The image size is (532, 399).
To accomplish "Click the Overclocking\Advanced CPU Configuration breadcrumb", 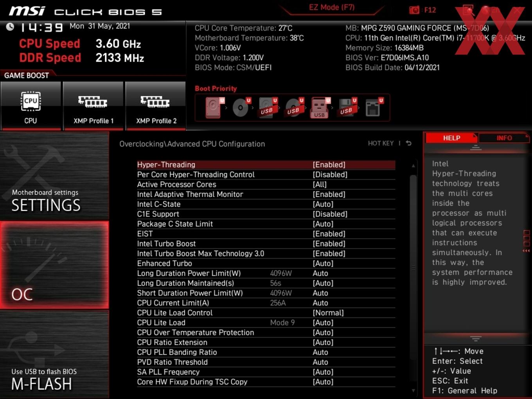I will [192, 144].
